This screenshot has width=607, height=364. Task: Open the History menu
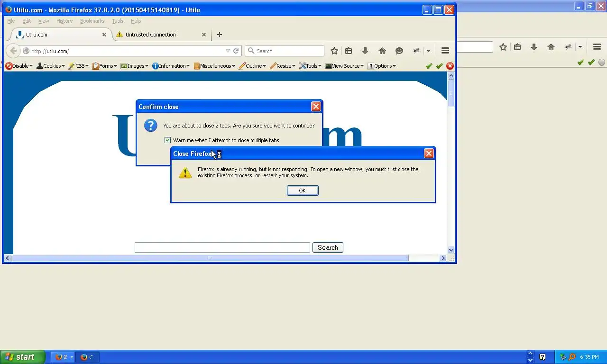coord(64,21)
